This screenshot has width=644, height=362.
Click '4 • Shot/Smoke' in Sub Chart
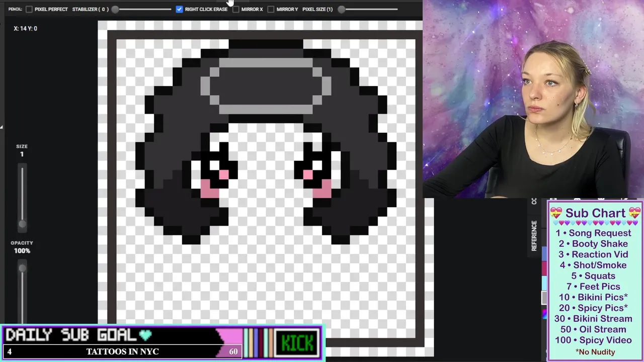(593, 265)
